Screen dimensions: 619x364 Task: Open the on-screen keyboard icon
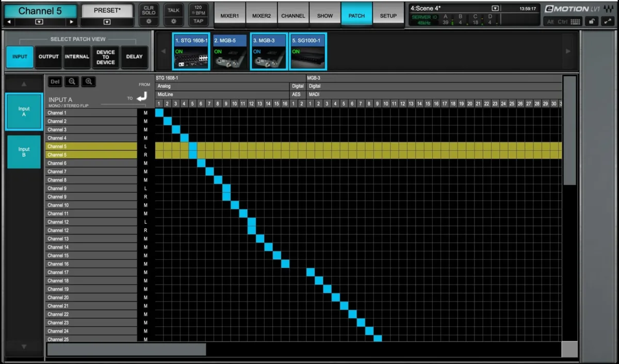click(576, 22)
